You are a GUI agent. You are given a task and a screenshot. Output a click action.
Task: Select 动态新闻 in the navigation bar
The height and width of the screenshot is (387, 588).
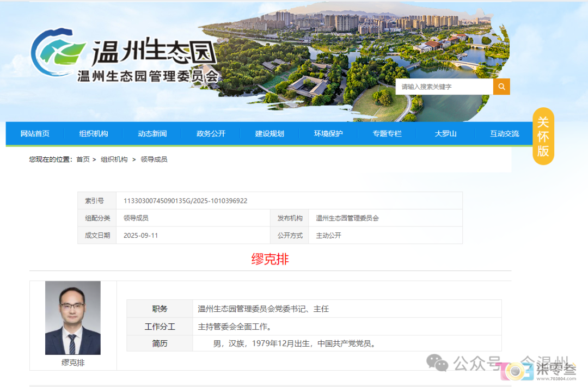[152, 133]
